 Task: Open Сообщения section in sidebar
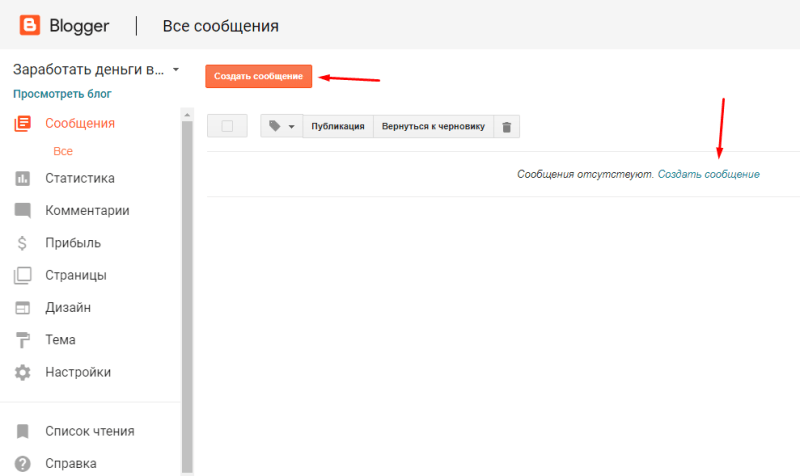pyautogui.click(x=80, y=123)
